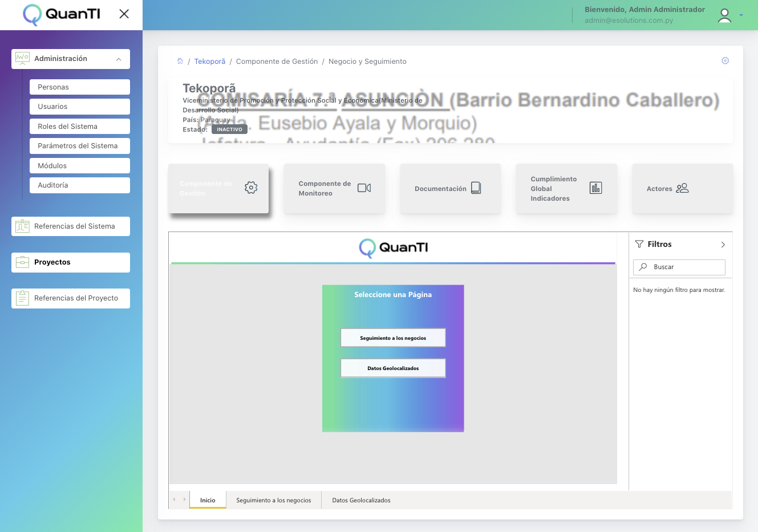Click the QuanTI logo in the report
The width and height of the screenshot is (758, 532).
point(394,247)
